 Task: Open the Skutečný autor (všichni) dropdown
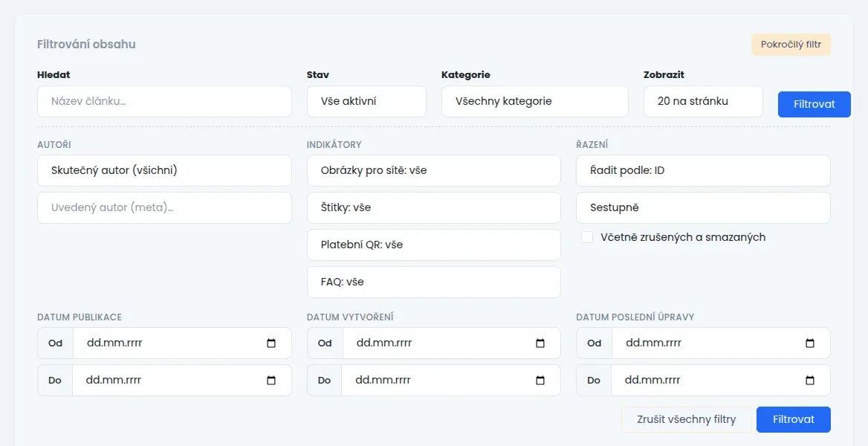pos(164,171)
